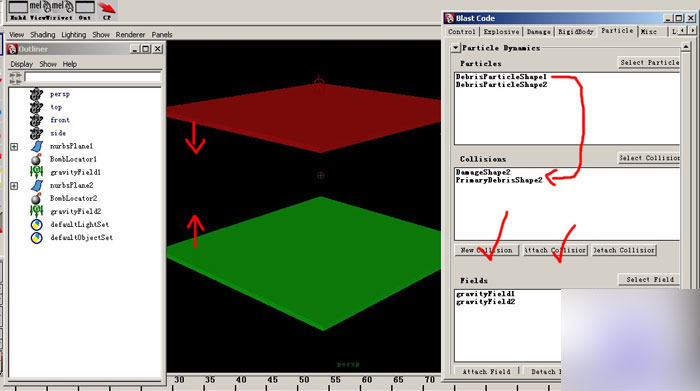The image size is (700, 391).
Task: Click the defaultObjectSet set icon
Action: coord(37,237)
